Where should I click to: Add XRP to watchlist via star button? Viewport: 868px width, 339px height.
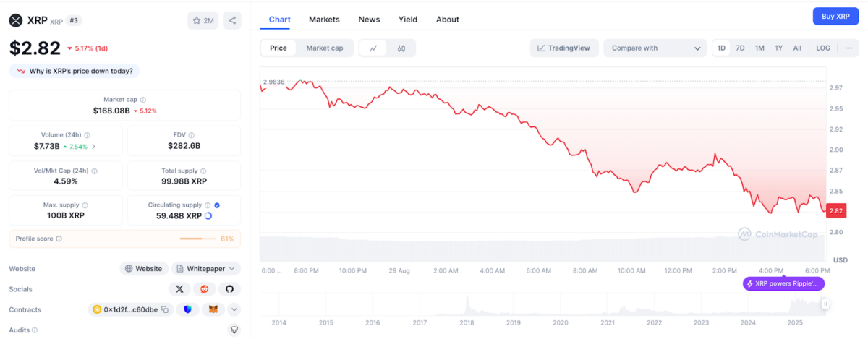click(x=203, y=20)
